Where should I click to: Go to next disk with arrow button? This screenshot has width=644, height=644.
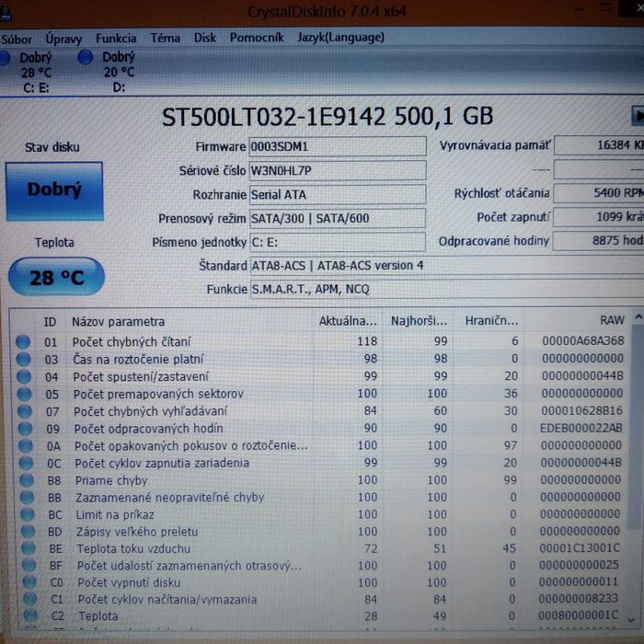point(638,115)
